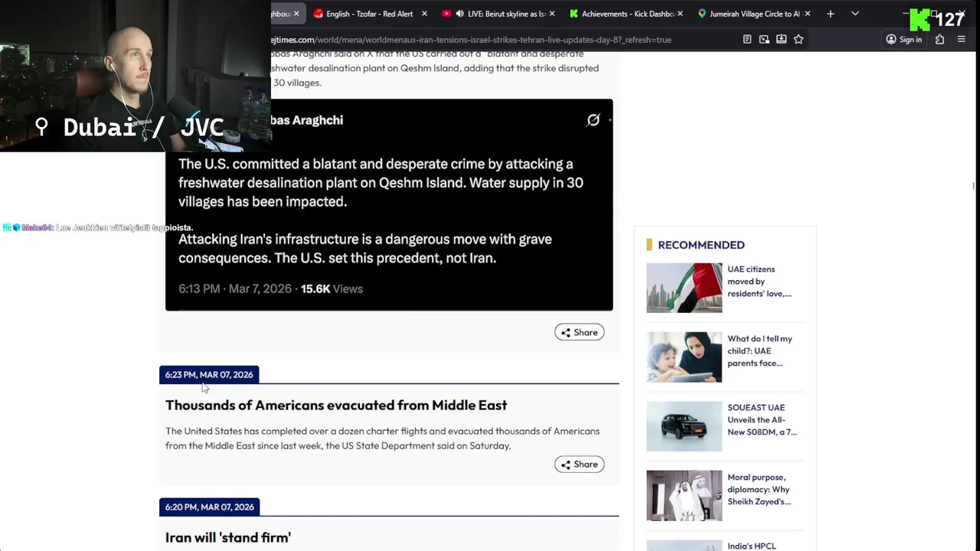Viewport: 980px width, 551px height.
Task: Click the location pin icon beside Dubai / JVC
Action: point(41,127)
